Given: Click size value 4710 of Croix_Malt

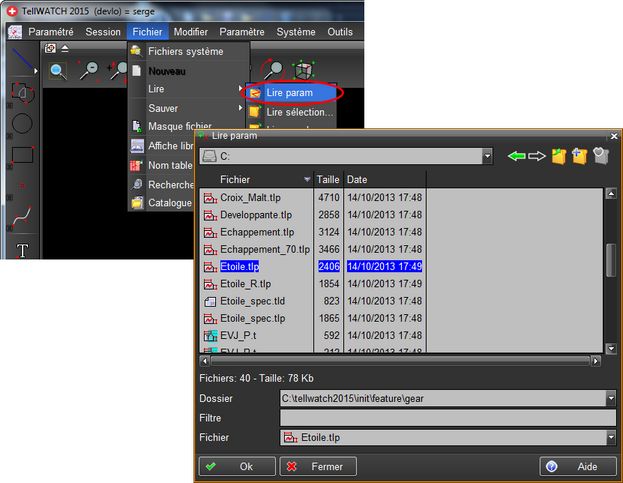Looking at the screenshot, I should coord(329,197).
